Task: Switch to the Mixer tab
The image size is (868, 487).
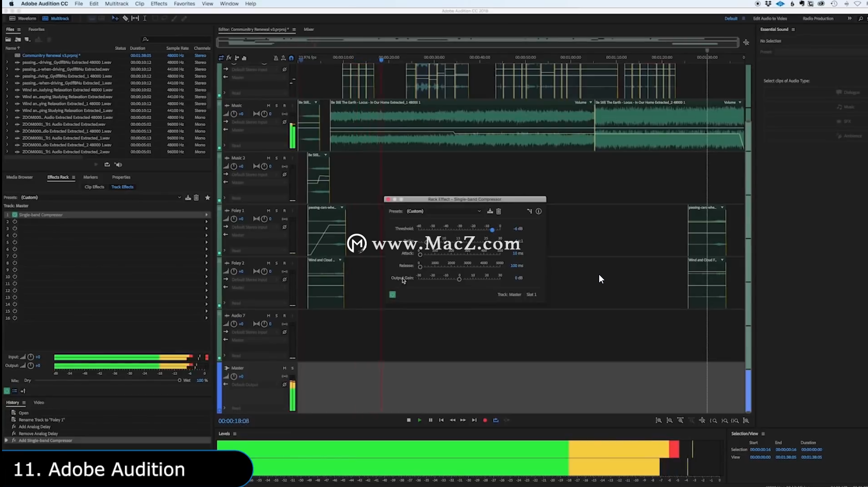Action: point(309,30)
